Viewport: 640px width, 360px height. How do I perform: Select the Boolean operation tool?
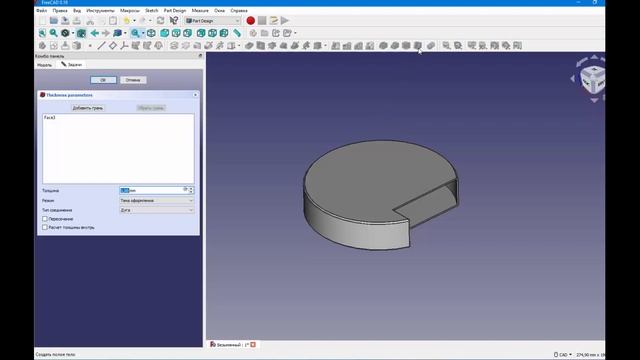(431, 46)
